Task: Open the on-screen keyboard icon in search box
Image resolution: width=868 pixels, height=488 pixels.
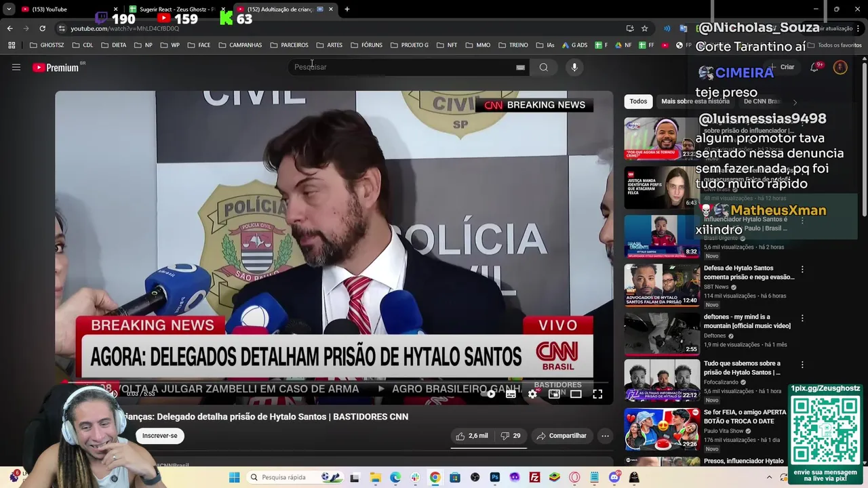Action: (520, 67)
